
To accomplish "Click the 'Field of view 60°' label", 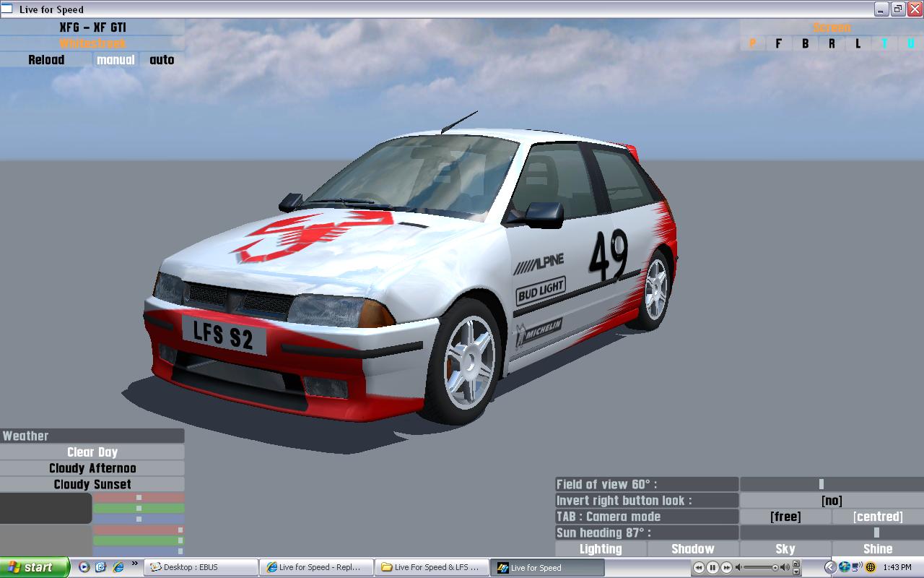I will 647,484.
